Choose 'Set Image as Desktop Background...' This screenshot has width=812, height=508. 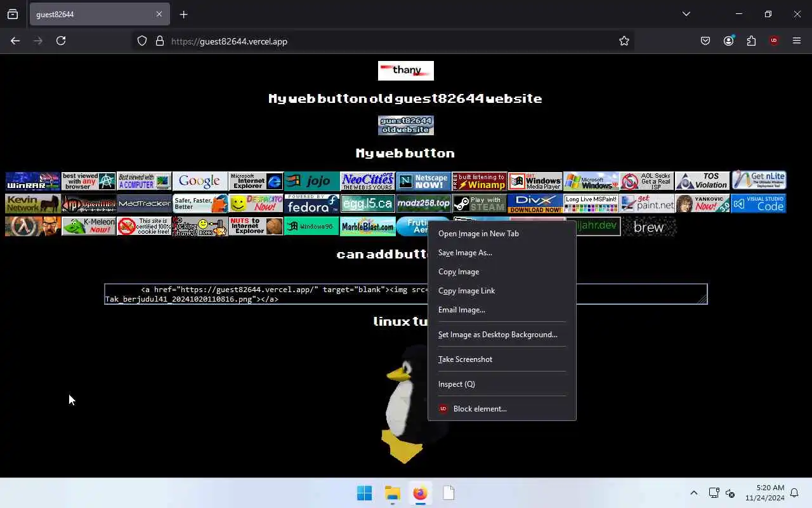[x=502, y=335]
